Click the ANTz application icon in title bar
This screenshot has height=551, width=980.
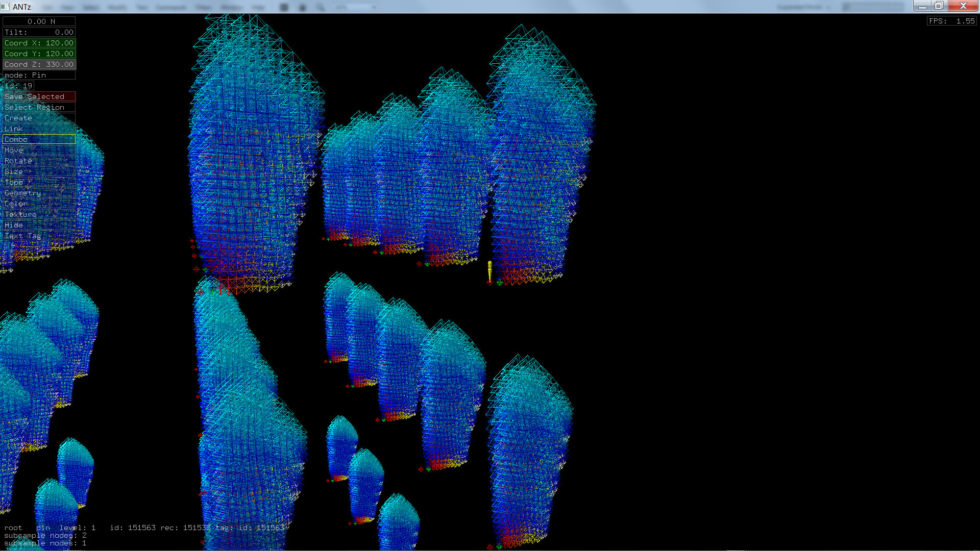[x=5, y=7]
